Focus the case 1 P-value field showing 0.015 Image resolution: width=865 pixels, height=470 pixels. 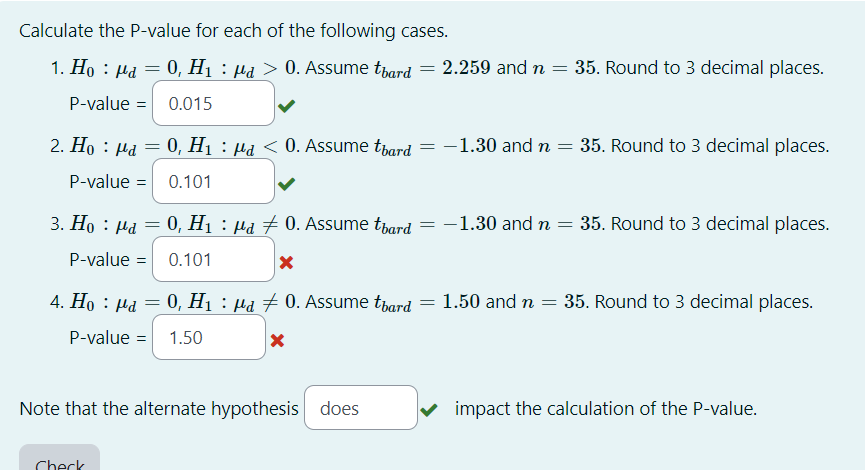[x=213, y=103]
